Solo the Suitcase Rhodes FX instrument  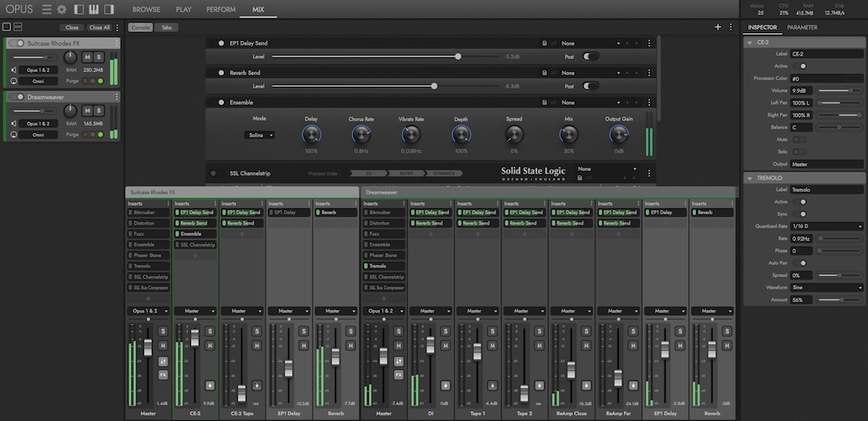pyautogui.click(x=99, y=57)
